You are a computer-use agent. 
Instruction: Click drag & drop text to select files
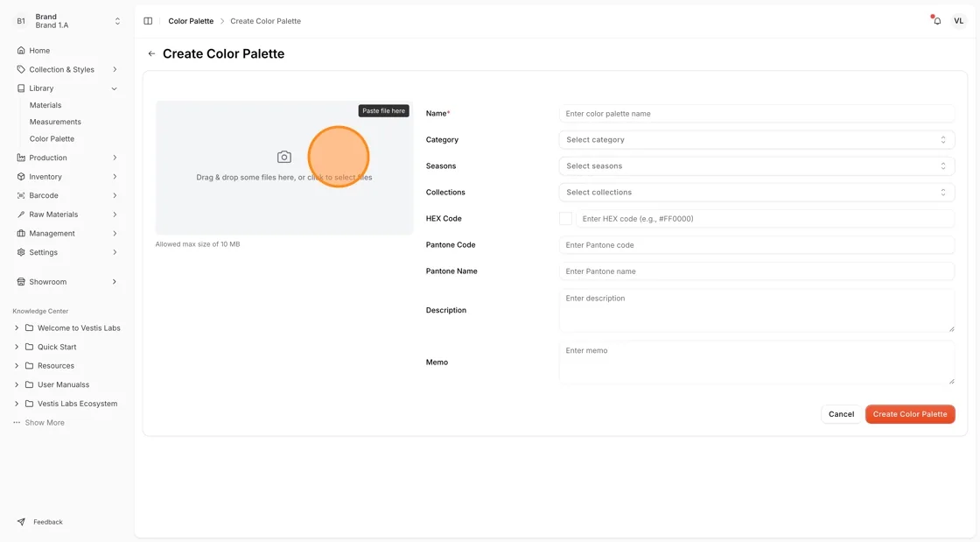(x=284, y=178)
